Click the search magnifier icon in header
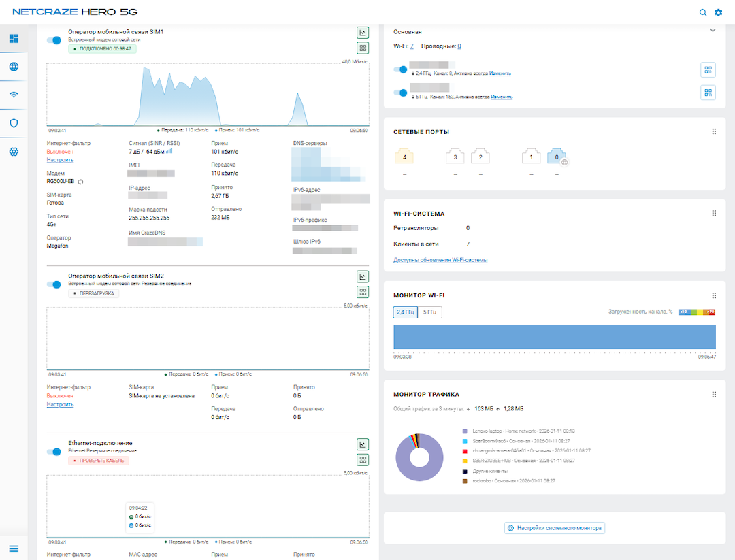735x560 pixels. click(x=703, y=12)
